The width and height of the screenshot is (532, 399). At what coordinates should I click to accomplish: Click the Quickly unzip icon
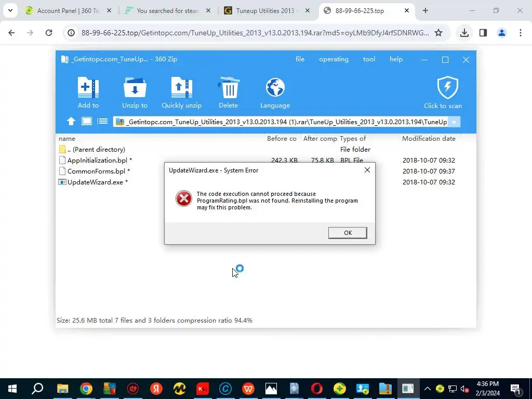click(181, 87)
